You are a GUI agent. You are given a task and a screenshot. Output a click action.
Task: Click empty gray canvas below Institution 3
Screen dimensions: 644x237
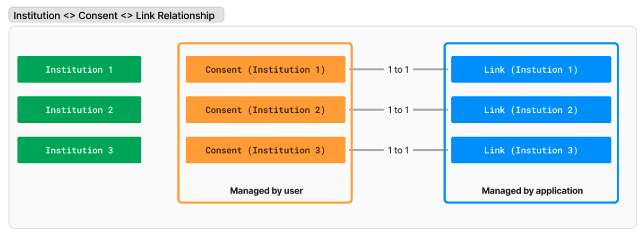(79, 193)
